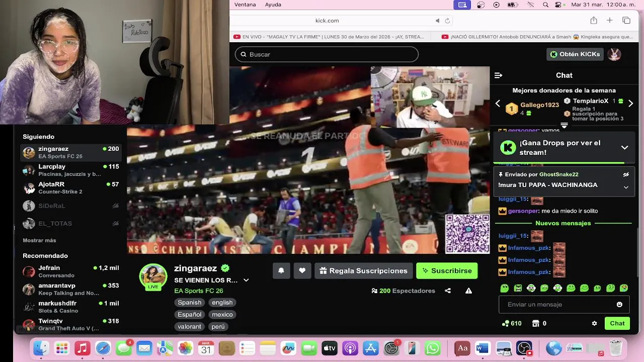Show next top donor with right arrow
Screen dimensions: 644x362
pyautogui.click(x=630, y=103)
